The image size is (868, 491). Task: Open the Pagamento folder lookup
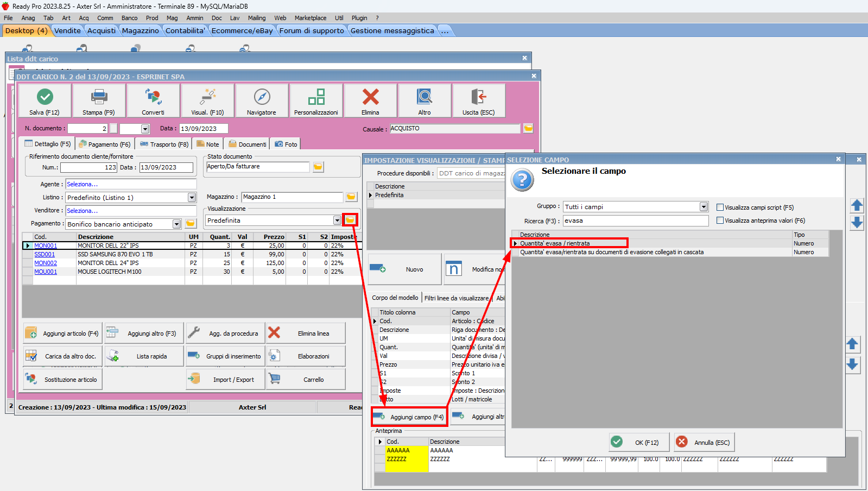[x=191, y=224]
